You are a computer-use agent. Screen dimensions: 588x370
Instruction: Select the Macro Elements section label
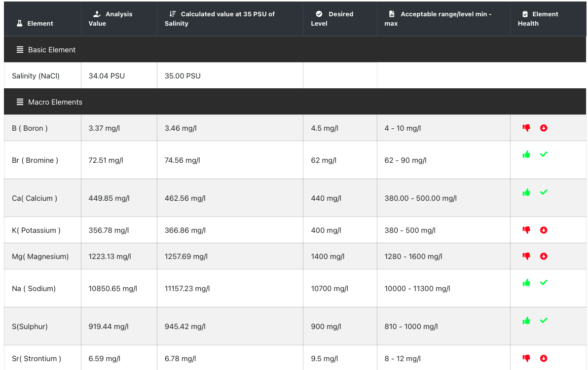[x=55, y=102]
